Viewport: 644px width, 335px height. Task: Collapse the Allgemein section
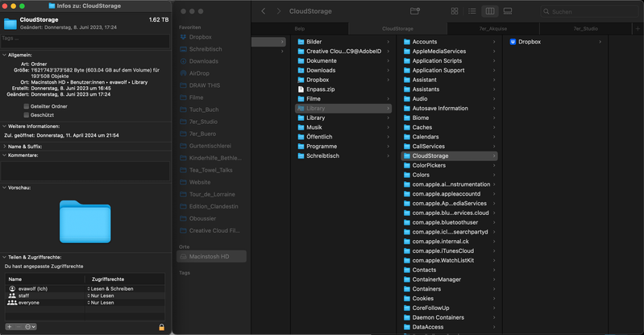coord(3,56)
